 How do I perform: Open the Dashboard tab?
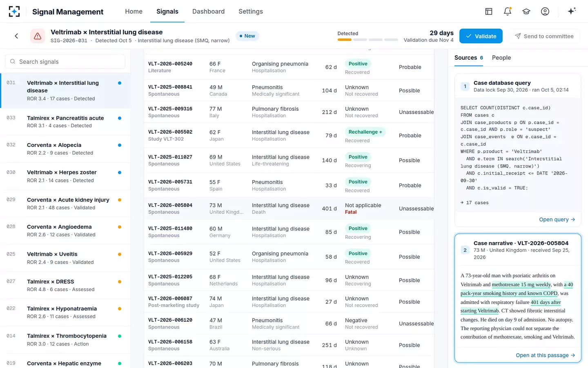(208, 11)
